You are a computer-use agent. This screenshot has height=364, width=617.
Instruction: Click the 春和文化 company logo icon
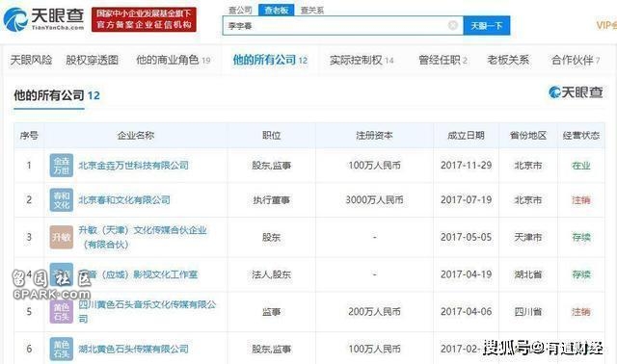(x=62, y=200)
